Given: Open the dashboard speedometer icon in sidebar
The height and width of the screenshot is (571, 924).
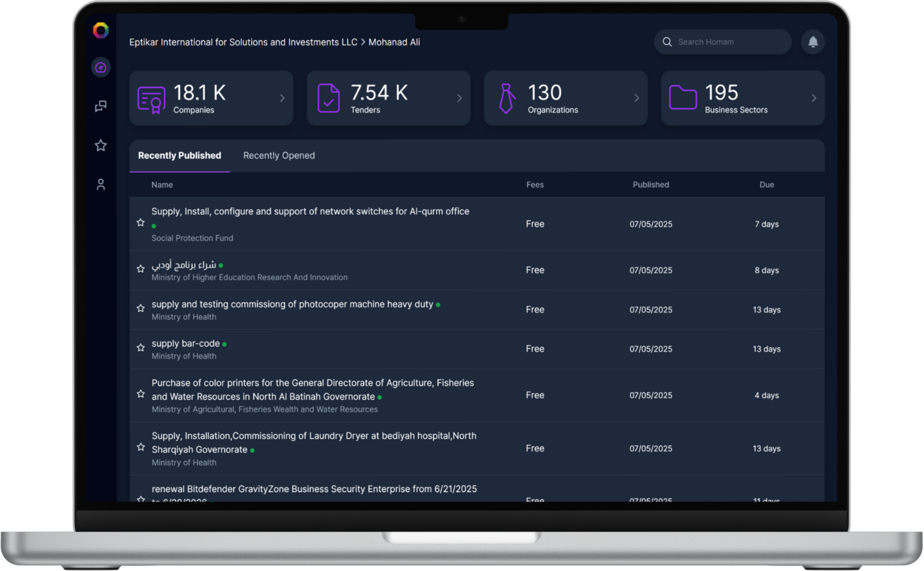Looking at the screenshot, I should [x=101, y=67].
